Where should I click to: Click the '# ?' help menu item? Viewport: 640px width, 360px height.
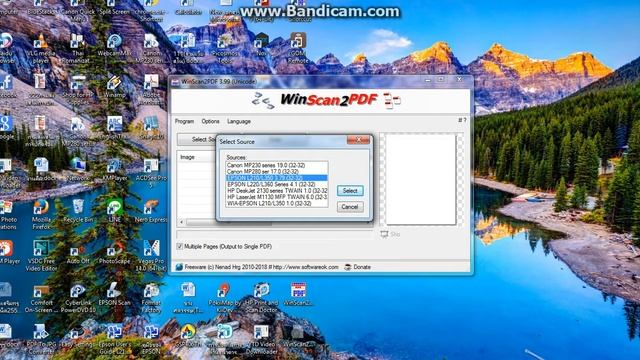tap(462, 120)
